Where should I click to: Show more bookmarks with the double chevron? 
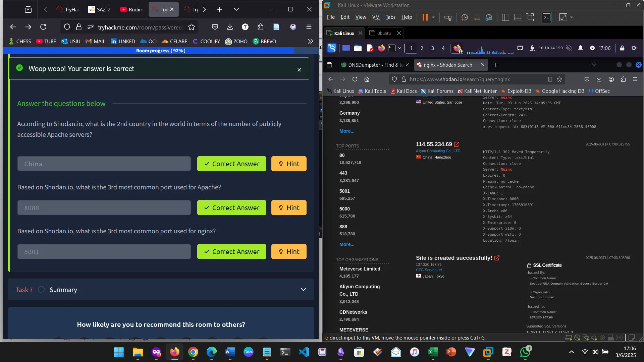click(x=310, y=41)
